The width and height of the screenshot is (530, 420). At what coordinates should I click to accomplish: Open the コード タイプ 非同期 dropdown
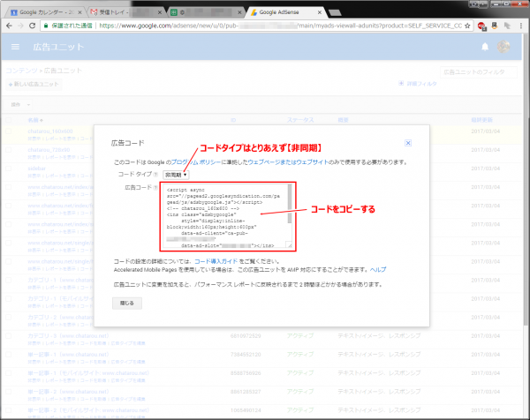[176, 175]
